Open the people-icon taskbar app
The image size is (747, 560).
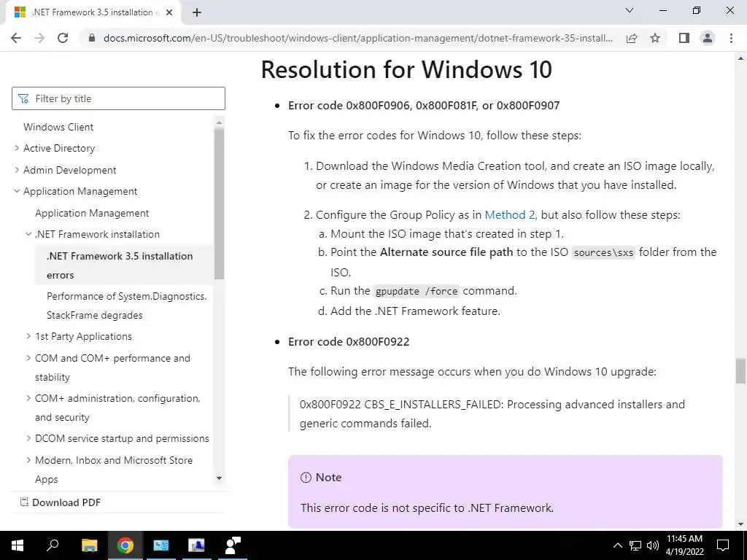pos(233,545)
